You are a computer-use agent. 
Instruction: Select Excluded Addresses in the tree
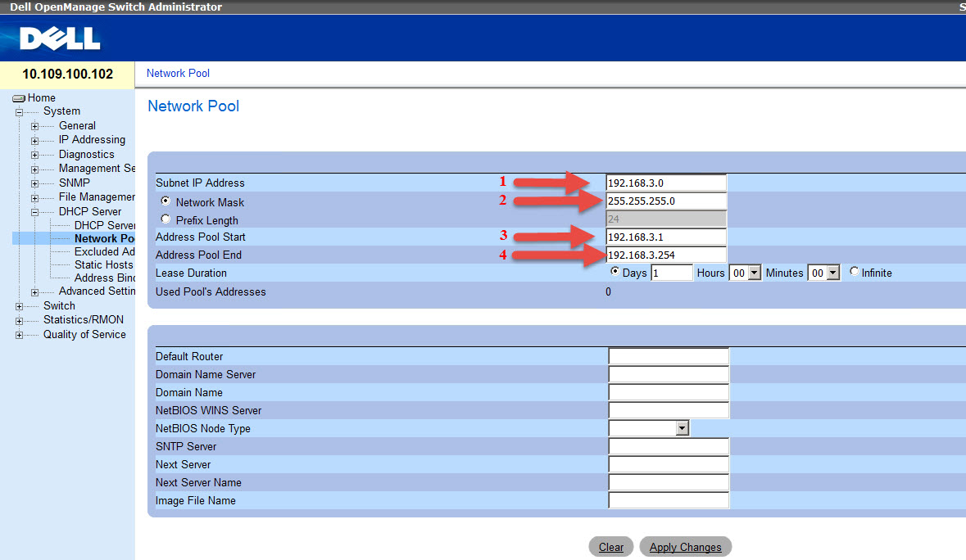pyautogui.click(x=103, y=251)
